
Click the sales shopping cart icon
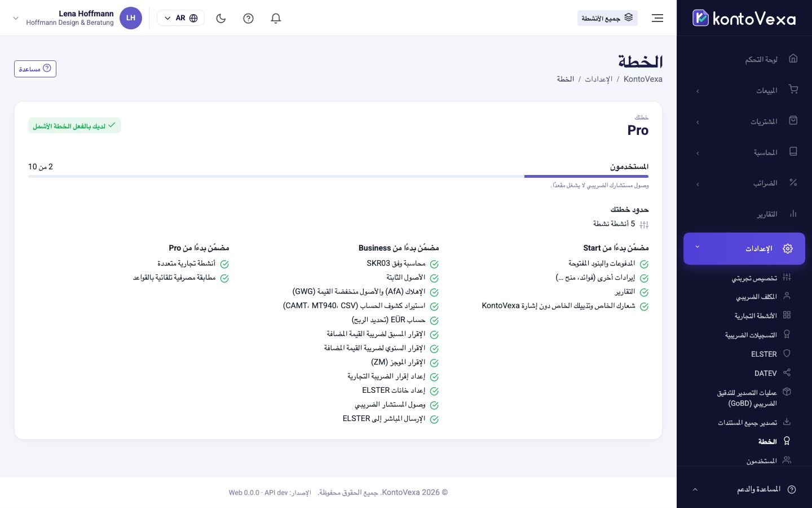coord(793,90)
